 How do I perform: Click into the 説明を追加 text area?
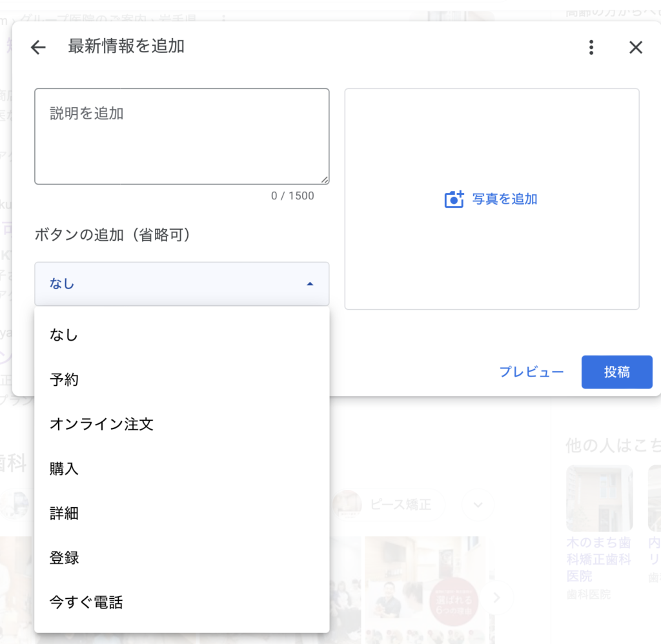click(x=181, y=137)
